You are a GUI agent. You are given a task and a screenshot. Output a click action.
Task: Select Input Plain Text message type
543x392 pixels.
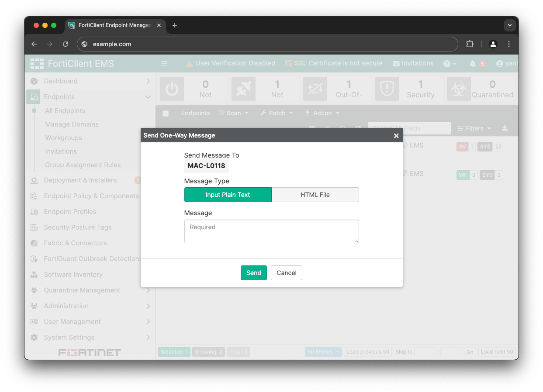point(228,195)
